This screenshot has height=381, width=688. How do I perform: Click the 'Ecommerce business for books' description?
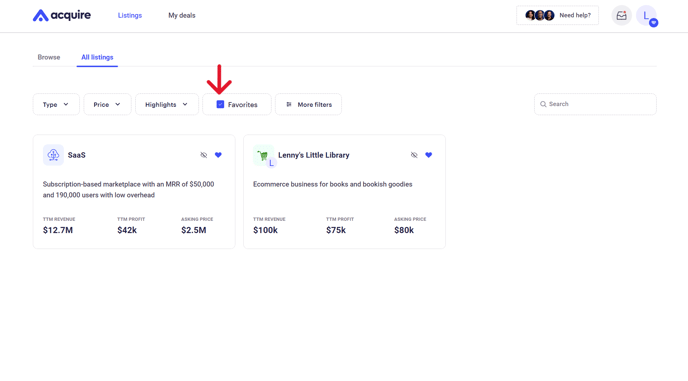[x=333, y=184]
